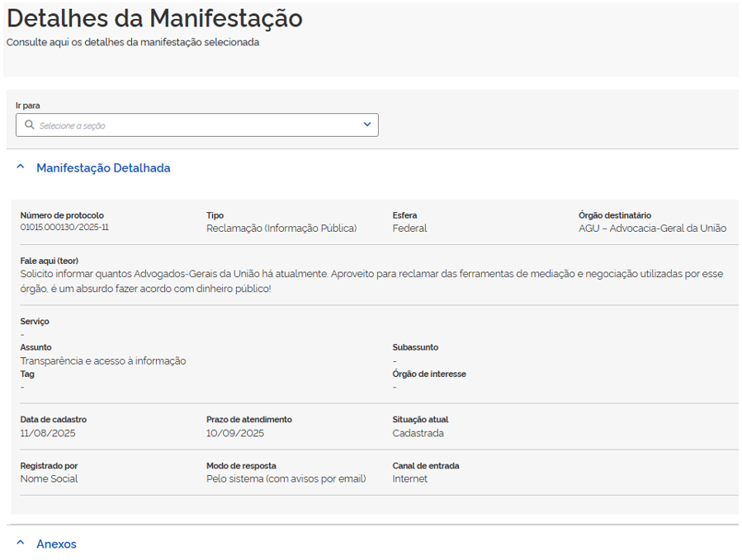Click the 'Anexos' section heading
This screenshot has height=560, width=742.
tap(56, 544)
